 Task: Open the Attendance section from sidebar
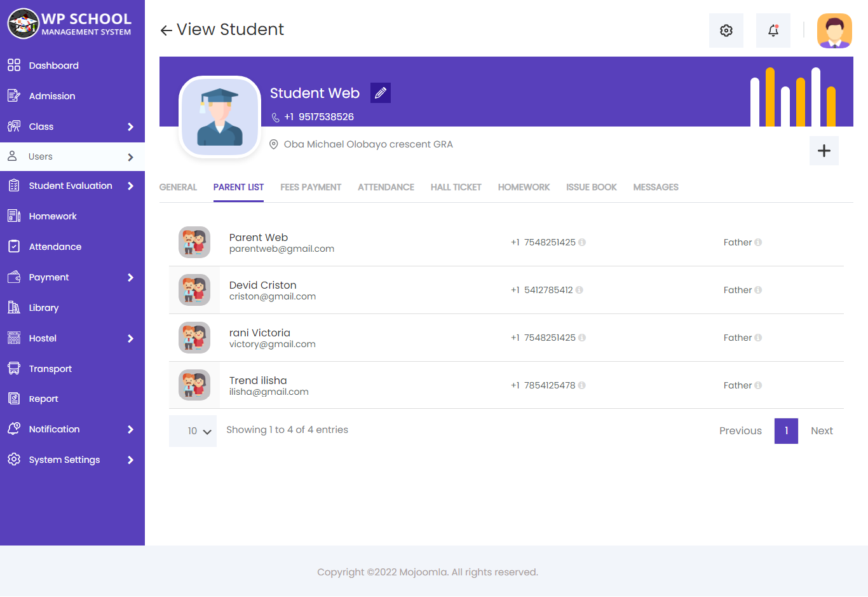pyautogui.click(x=56, y=246)
